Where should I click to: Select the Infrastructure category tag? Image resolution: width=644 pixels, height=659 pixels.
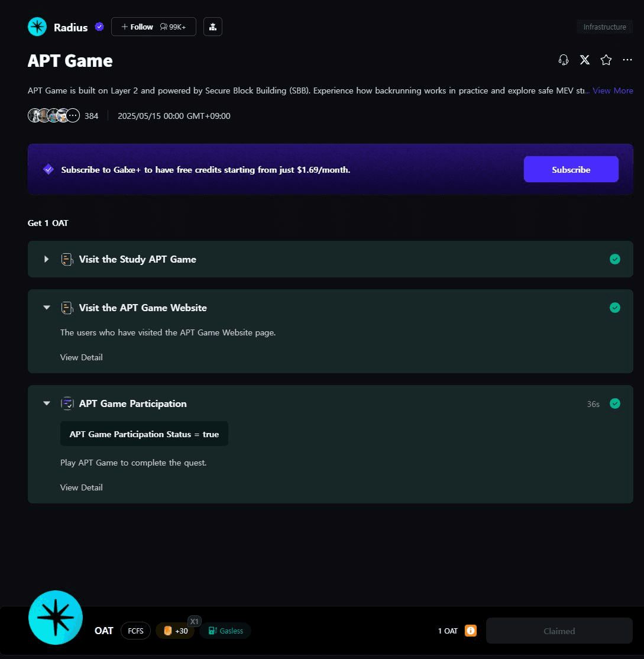click(x=604, y=27)
